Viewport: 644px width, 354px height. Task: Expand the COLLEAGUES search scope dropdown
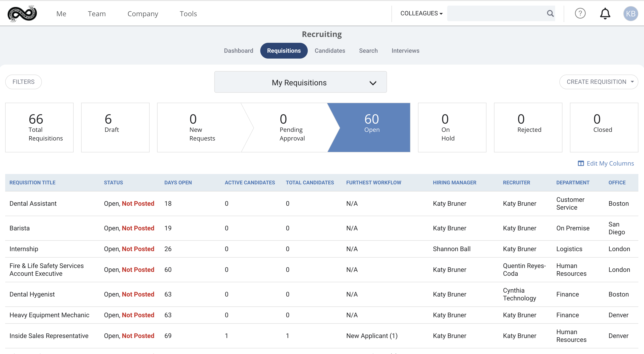click(421, 13)
